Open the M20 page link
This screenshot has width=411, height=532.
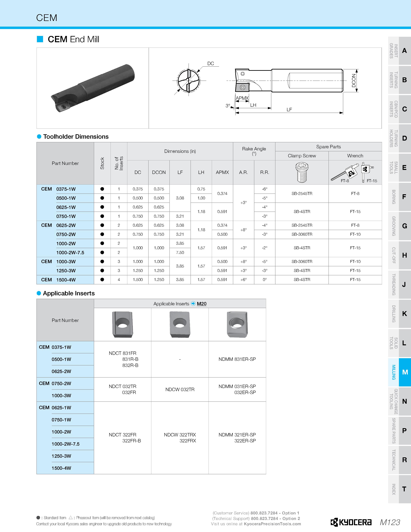tap(202, 304)
